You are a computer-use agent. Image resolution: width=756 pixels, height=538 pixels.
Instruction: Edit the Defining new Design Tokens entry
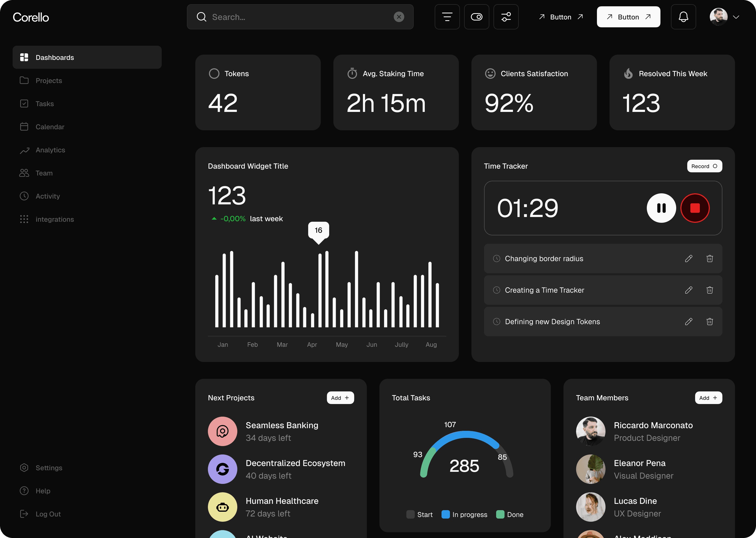point(689,322)
